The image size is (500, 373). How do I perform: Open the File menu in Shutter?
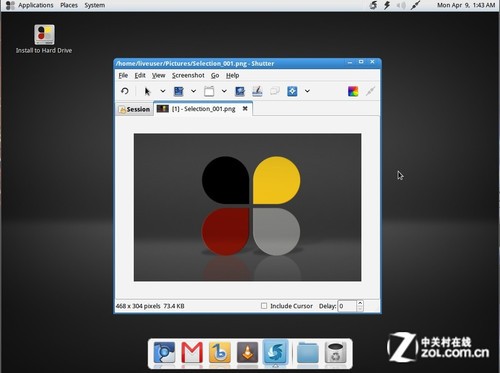(123, 75)
